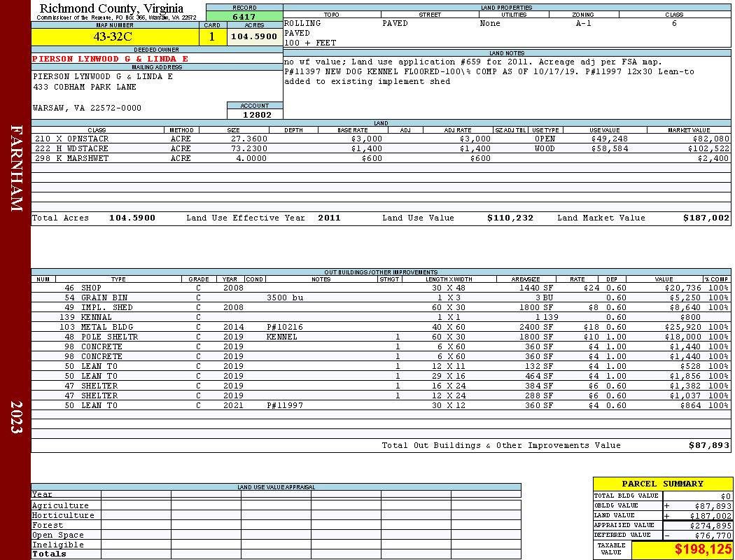Click the LEAN TO permit P#11997

pyautogui.click(x=285, y=405)
